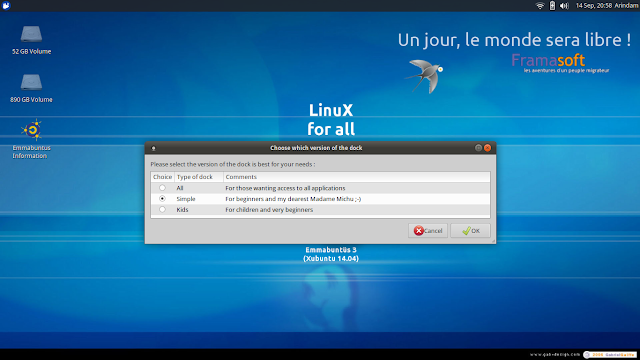This screenshot has height=360, width=640.
Task: Click the 'Kids' type cell
Action: 182,210
